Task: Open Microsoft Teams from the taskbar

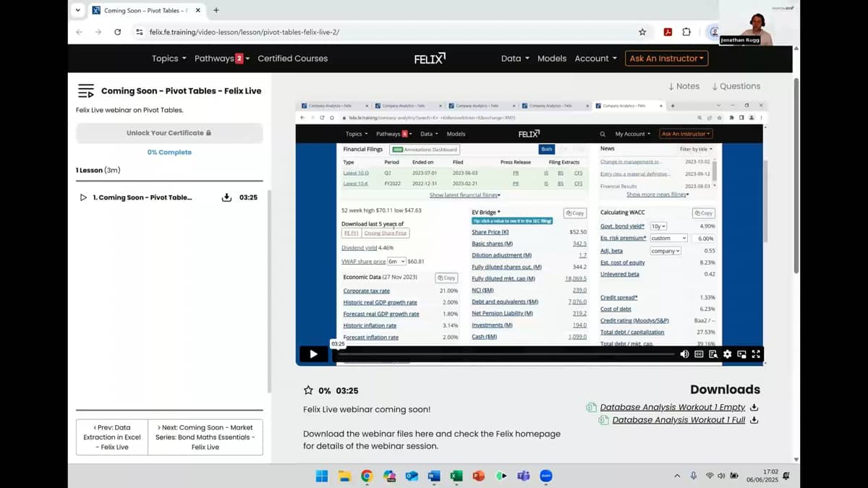Action: [524, 476]
